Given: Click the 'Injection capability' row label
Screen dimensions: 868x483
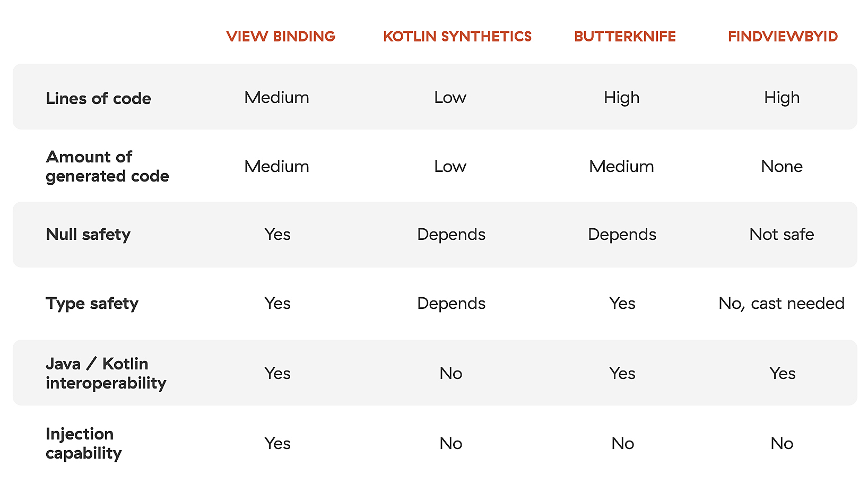Looking at the screenshot, I should pyautogui.click(x=83, y=443).
